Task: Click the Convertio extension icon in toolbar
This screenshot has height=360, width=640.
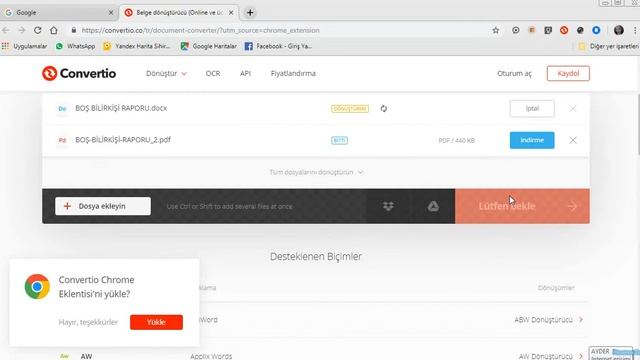Action: pyautogui.click(x=564, y=30)
